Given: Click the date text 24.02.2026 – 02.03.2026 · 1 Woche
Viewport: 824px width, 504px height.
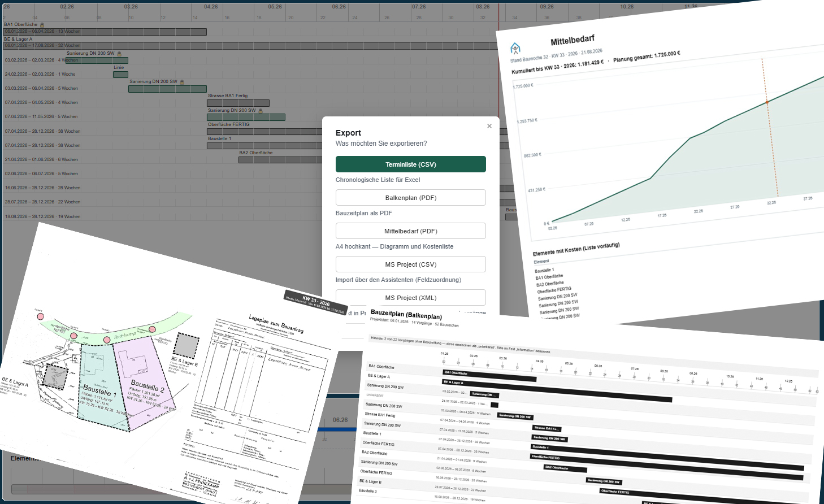Looking at the screenshot, I should click(40, 75).
